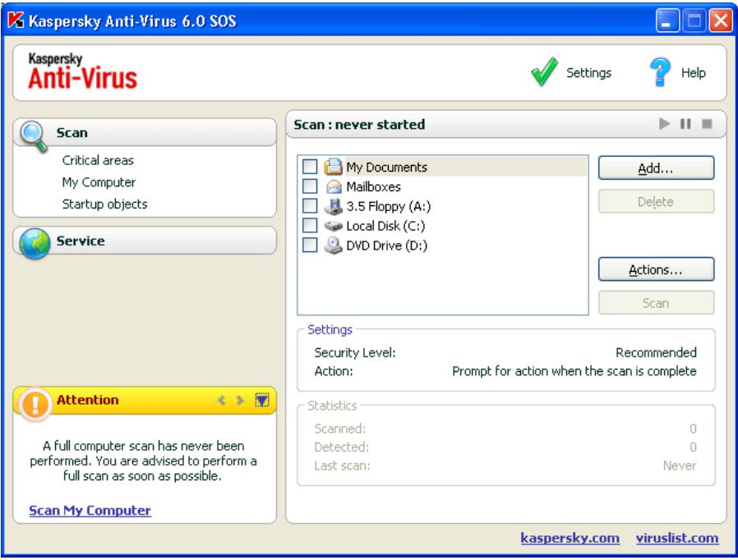Click the Kaspersky K logo in title bar
Image resolution: width=738 pixels, height=560 pixels.
(16, 21)
